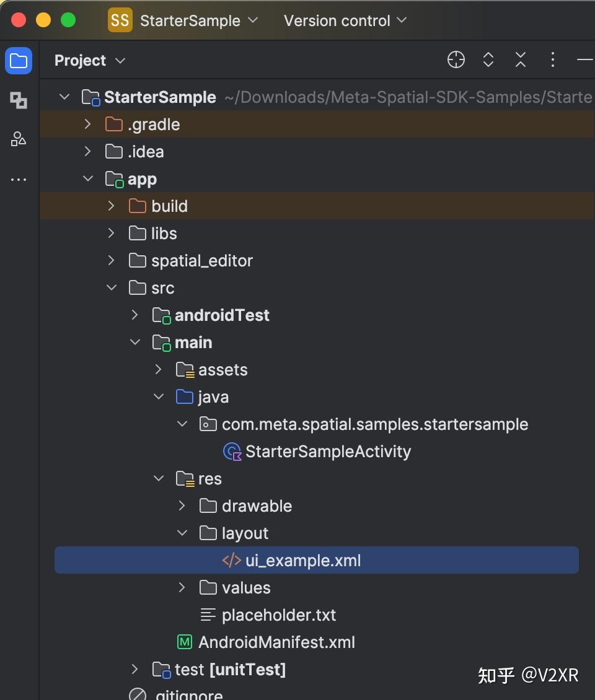Image resolution: width=595 pixels, height=700 pixels.
Task: Select the .idea folder name
Action: (x=146, y=152)
